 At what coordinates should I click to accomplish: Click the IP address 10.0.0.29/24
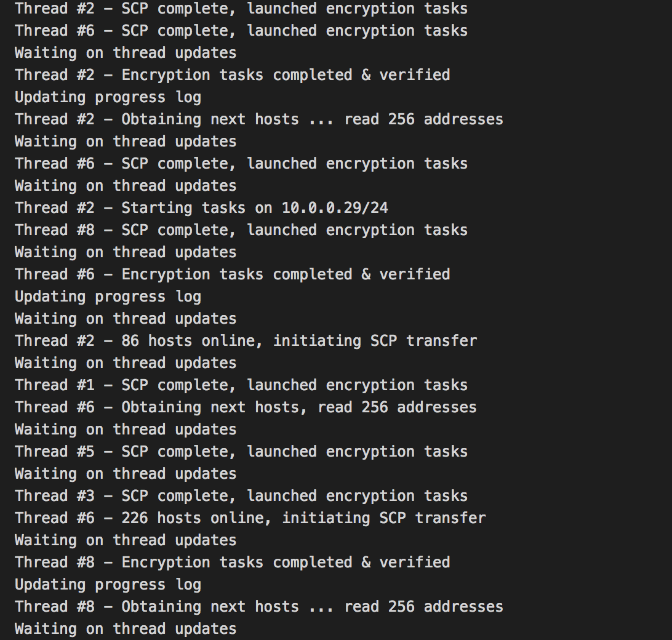[335, 208]
